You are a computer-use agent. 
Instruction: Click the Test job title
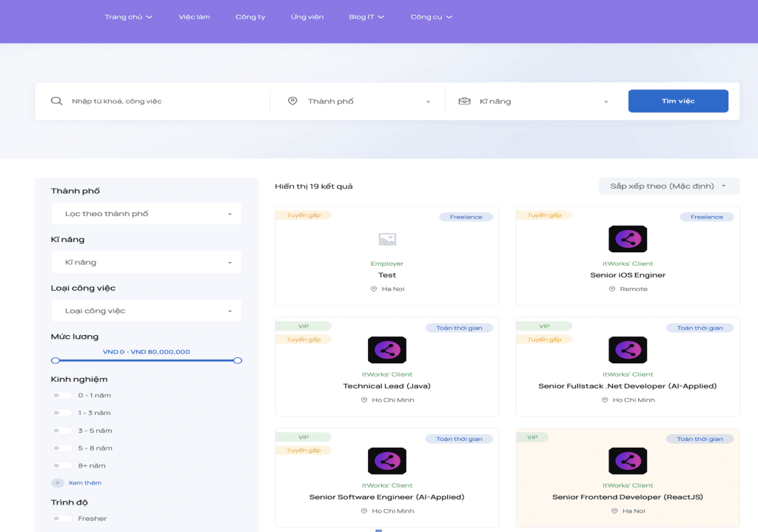pyautogui.click(x=386, y=275)
